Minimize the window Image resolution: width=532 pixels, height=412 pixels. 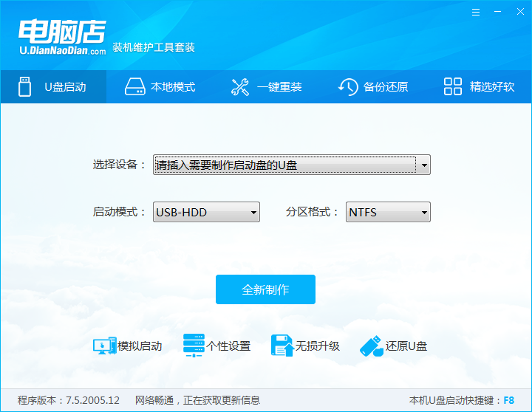[x=498, y=13]
